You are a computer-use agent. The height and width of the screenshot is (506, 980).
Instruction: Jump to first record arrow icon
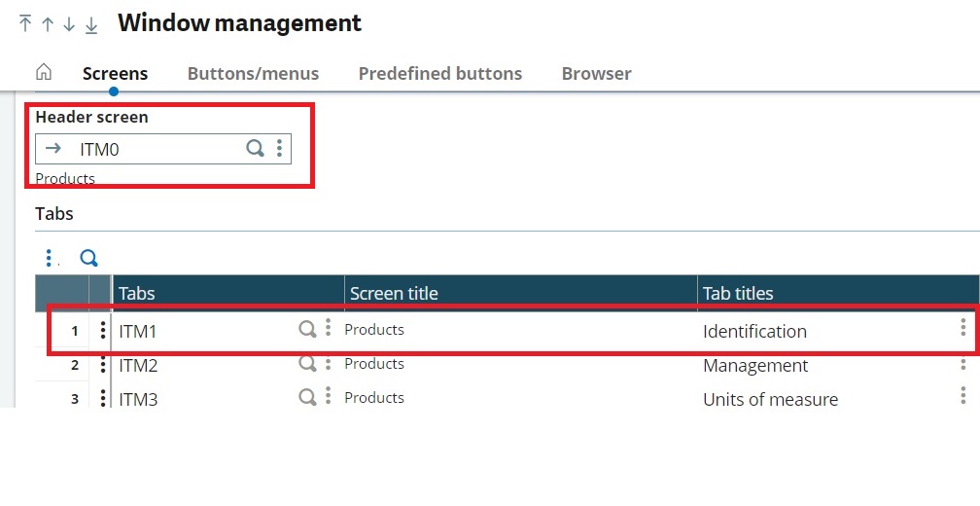tap(25, 24)
